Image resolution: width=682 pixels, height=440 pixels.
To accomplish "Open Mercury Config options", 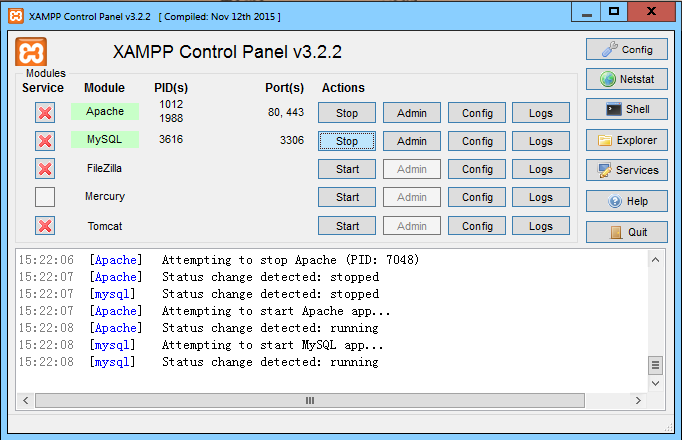I will [x=477, y=197].
